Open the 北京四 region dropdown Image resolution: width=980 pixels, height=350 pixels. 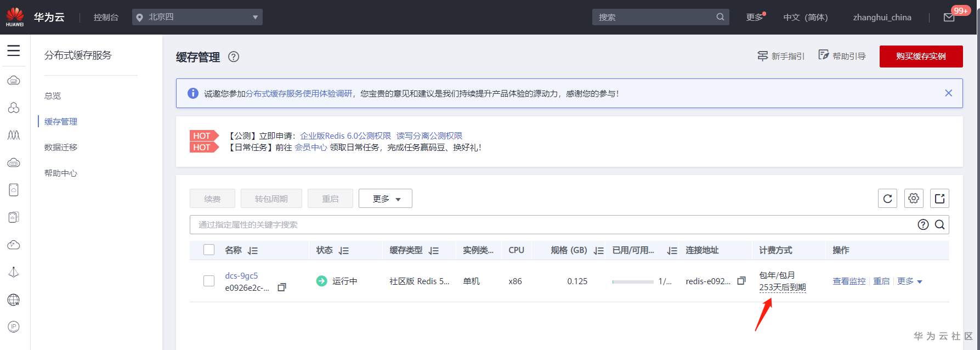click(197, 17)
